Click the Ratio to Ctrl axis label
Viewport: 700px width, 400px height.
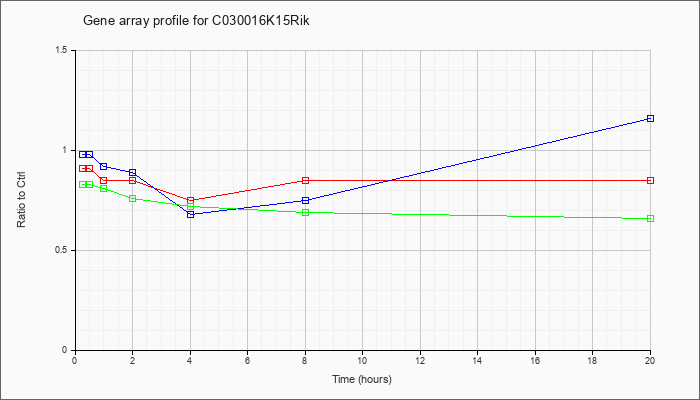tap(21, 199)
